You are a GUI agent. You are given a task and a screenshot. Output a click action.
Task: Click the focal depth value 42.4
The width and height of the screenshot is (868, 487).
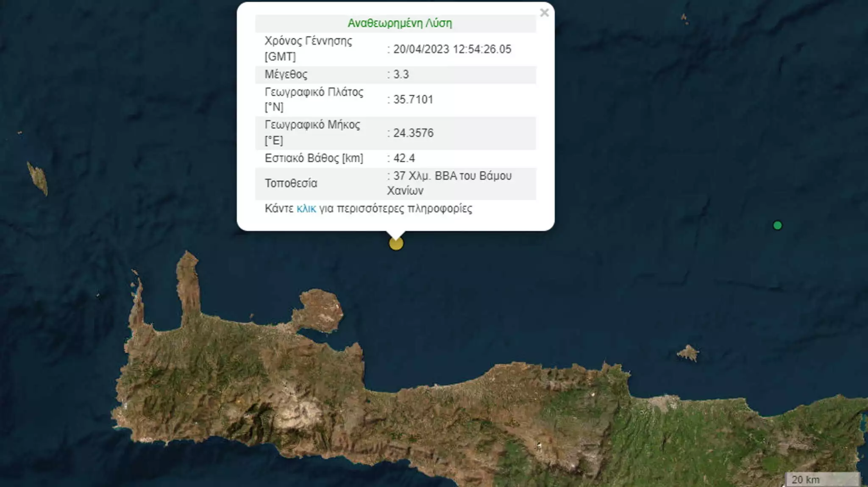point(404,158)
